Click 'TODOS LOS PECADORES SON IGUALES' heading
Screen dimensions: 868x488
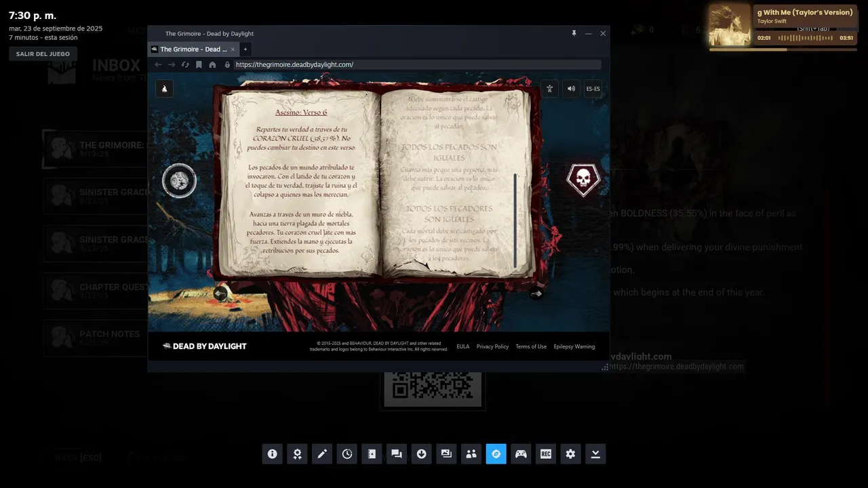(x=449, y=213)
